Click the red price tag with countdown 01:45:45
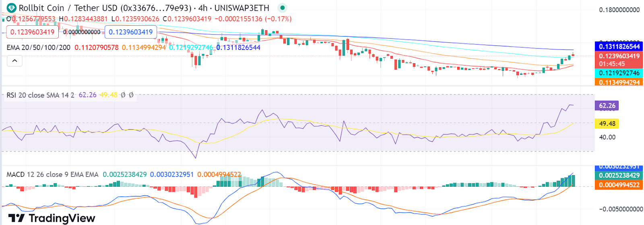This screenshot has height=225, width=644. click(x=619, y=60)
